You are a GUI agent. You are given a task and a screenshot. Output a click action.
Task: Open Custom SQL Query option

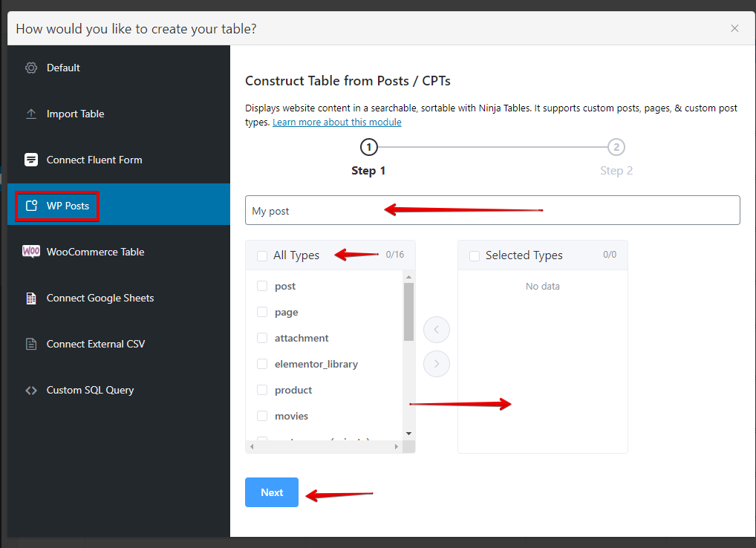click(x=119, y=390)
